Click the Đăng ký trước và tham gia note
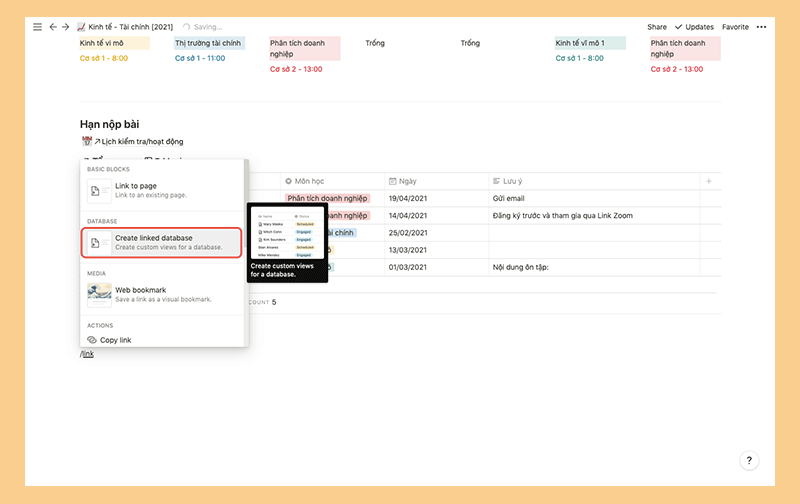 coord(594,216)
